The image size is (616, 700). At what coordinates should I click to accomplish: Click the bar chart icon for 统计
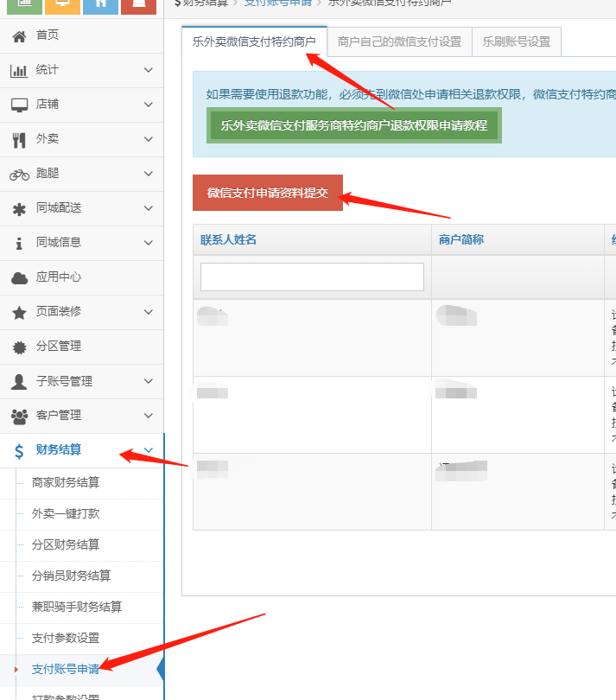[x=19, y=70]
